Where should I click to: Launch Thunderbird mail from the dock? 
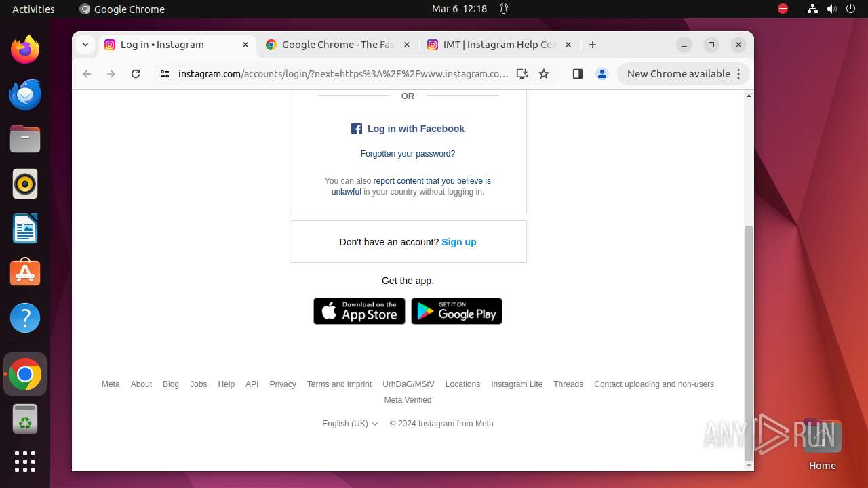[x=25, y=94]
